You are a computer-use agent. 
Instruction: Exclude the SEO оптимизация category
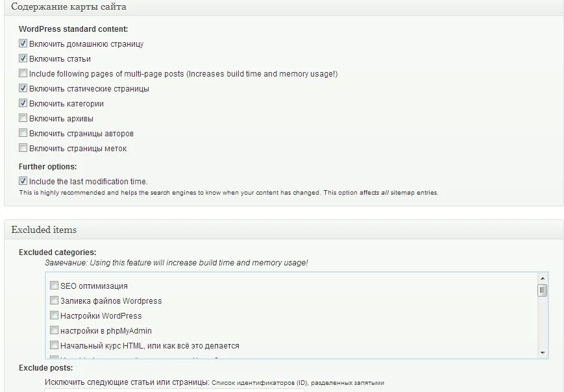(55, 286)
